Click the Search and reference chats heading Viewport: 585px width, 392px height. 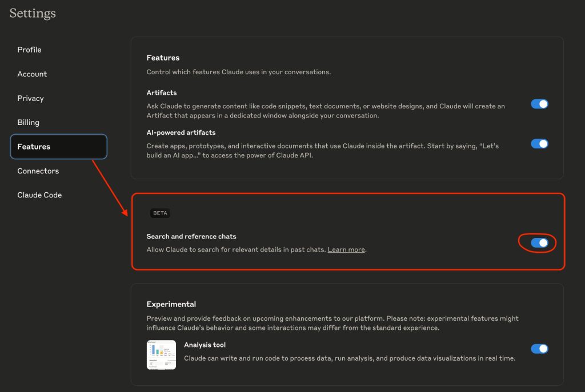pos(191,237)
